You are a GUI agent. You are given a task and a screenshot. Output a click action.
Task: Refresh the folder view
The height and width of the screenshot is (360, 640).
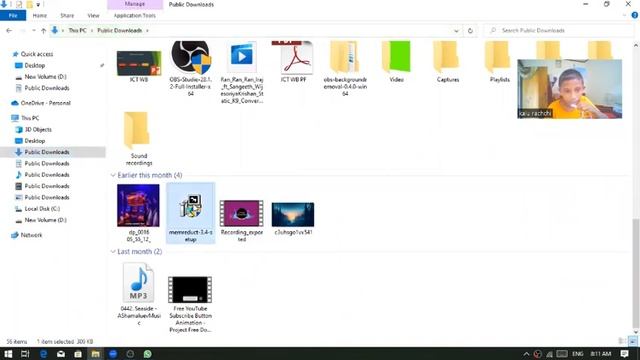(470, 31)
